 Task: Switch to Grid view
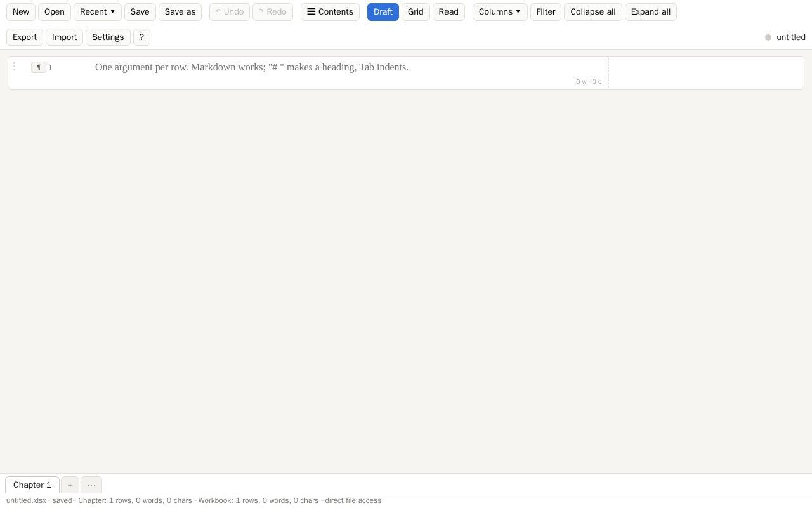click(416, 12)
